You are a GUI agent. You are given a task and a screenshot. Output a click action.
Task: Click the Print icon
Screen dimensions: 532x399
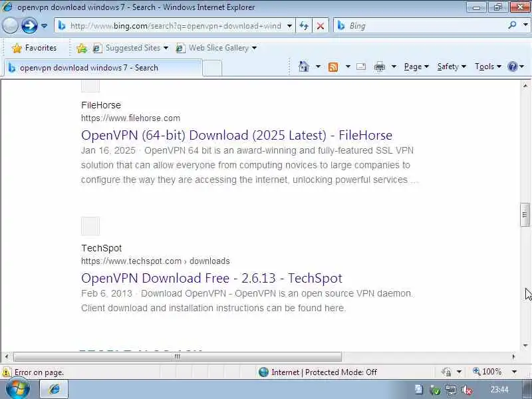pyautogui.click(x=379, y=67)
